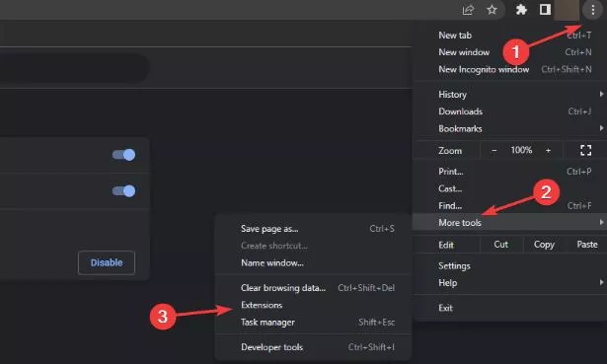Screen dimensions: 607x364
Task: Open Developer tools from submenu
Action: point(313,347)
